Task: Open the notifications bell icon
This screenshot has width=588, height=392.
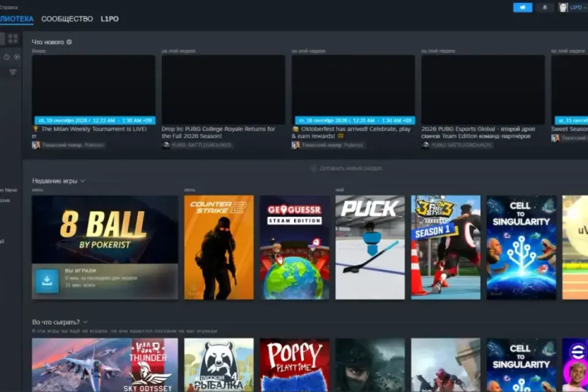Action: [545, 7]
